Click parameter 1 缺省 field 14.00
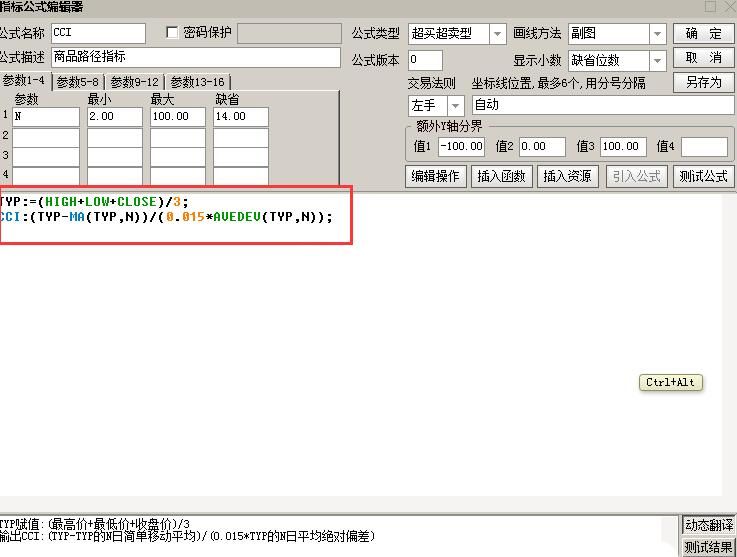The image size is (737, 557). [241, 117]
